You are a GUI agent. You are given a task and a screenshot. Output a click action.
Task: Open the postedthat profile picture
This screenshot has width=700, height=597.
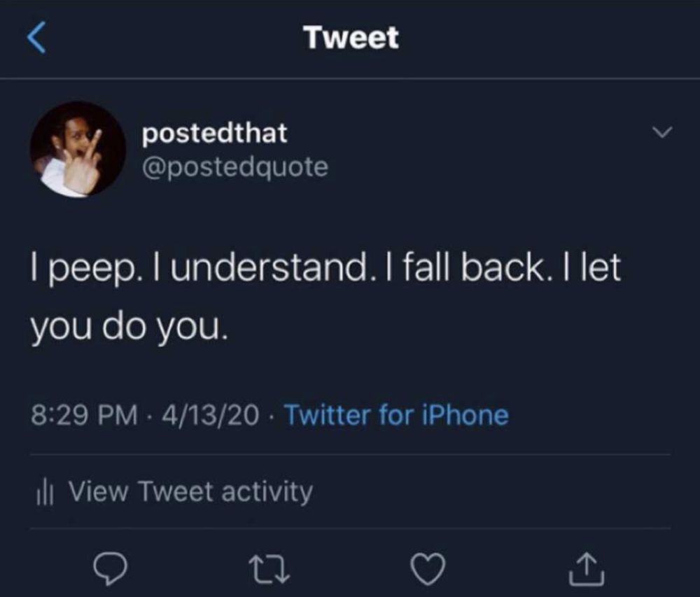78,150
